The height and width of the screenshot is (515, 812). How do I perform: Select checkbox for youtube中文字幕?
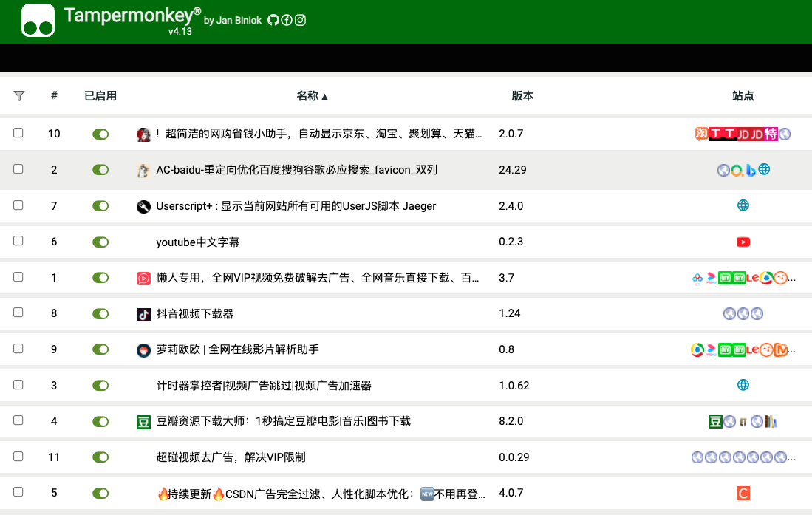pyautogui.click(x=18, y=240)
